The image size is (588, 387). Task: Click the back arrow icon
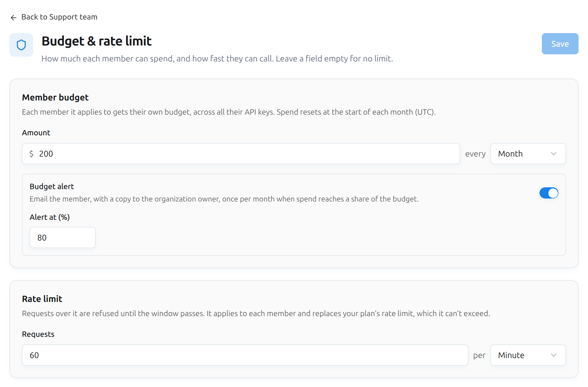(x=14, y=17)
